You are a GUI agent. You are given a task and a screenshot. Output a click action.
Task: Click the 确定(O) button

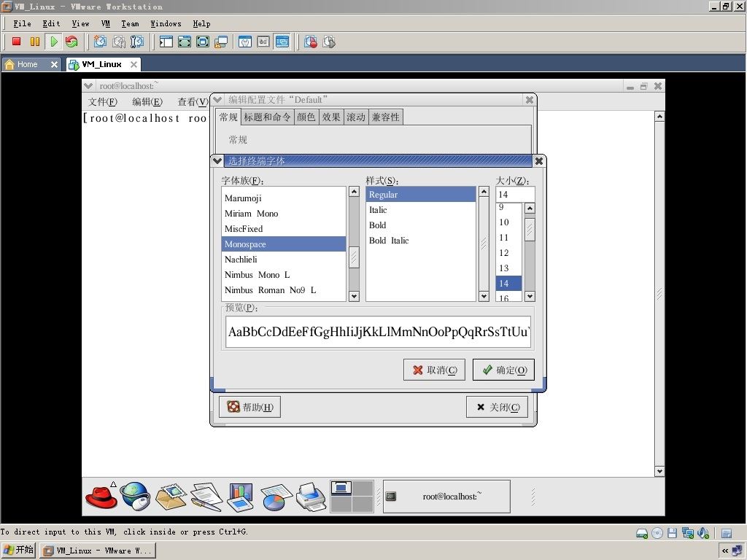pos(503,370)
